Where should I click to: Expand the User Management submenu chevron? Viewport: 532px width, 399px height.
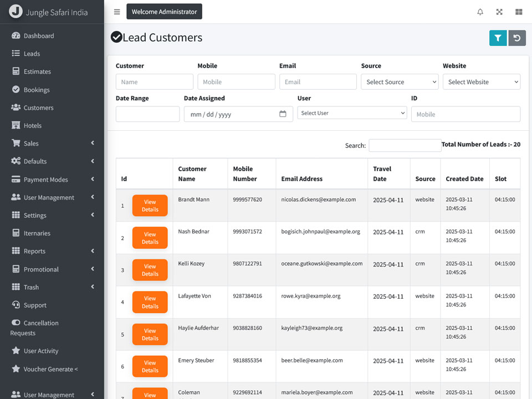(93, 197)
